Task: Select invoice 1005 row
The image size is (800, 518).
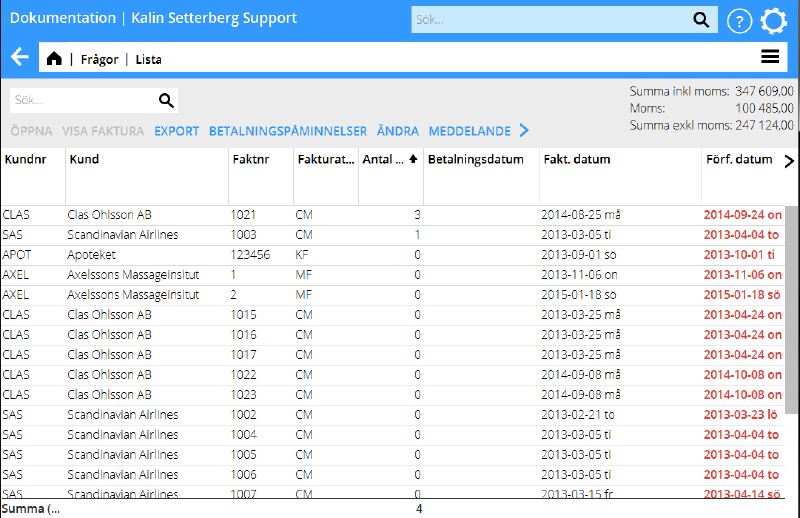Action: point(393,454)
